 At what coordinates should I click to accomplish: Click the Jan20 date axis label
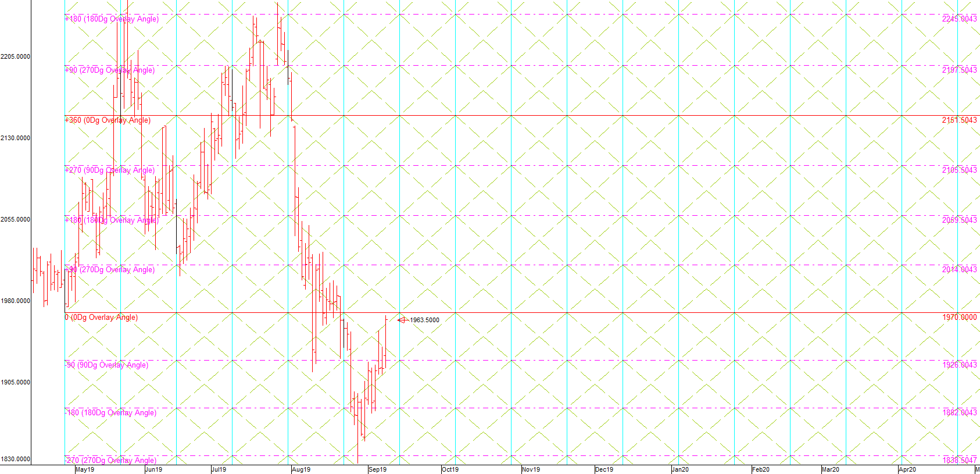click(681, 470)
